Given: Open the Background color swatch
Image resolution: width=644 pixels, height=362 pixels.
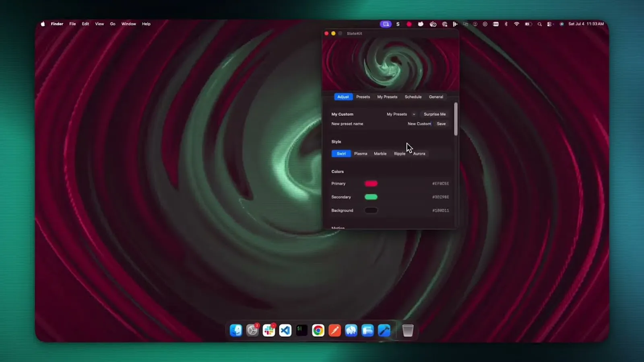Looking at the screenshot, I should 371,210.
